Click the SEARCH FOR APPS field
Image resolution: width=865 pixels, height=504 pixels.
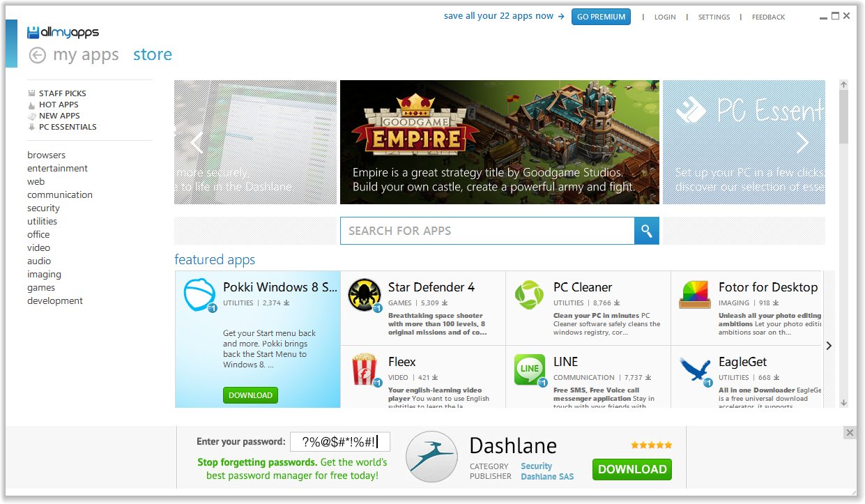click(487, 231)
